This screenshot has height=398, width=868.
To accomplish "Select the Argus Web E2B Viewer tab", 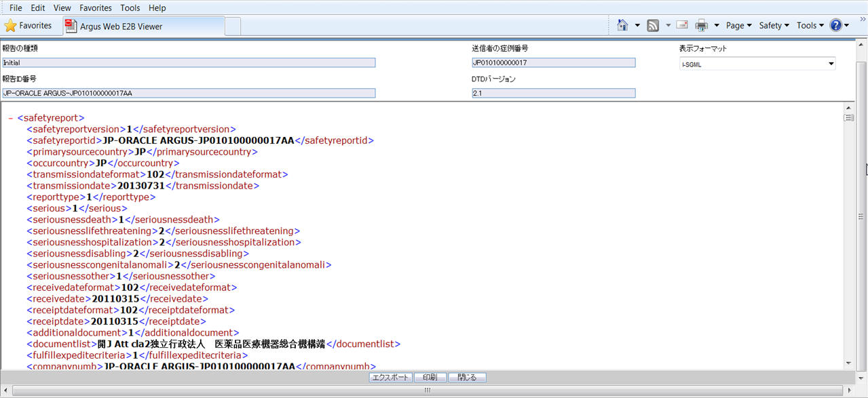I will 143,26.
